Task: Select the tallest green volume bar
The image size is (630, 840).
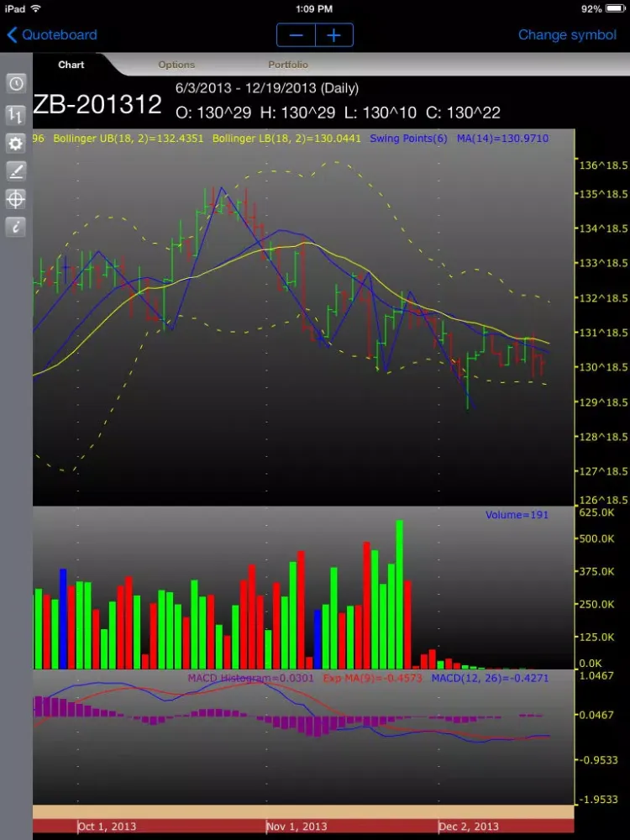Action: pyautogui.click(x=399, y=594)
